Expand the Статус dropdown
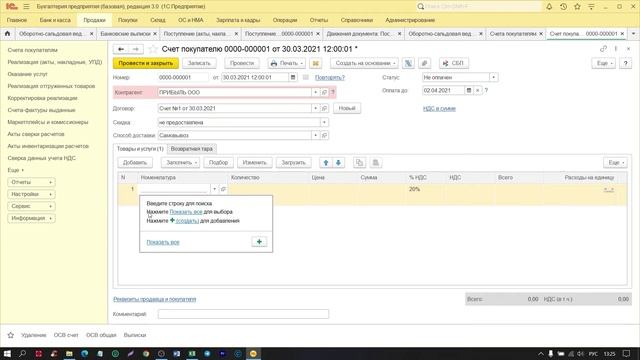 (x=493, y=77)
